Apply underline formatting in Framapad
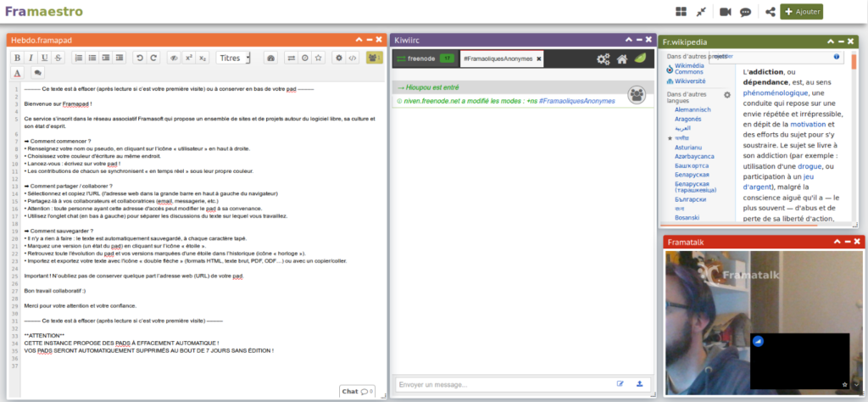The image size is (868, 402). (44, 58)
